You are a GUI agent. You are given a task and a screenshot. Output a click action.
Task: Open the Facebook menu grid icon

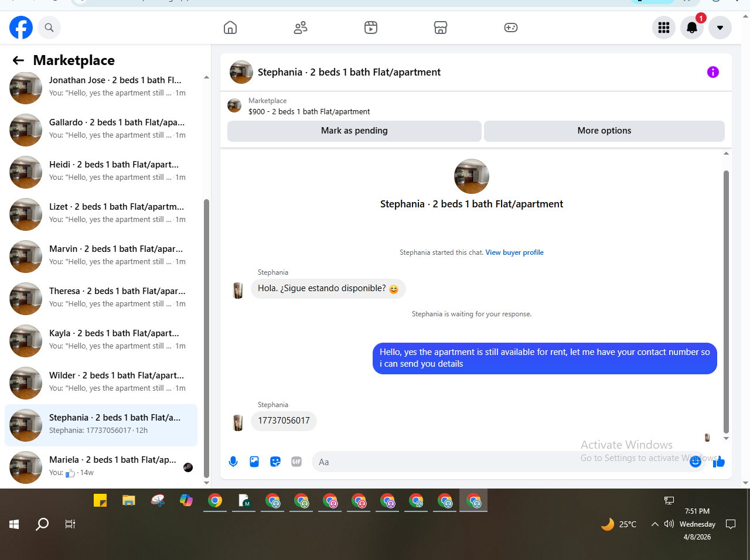664,28
